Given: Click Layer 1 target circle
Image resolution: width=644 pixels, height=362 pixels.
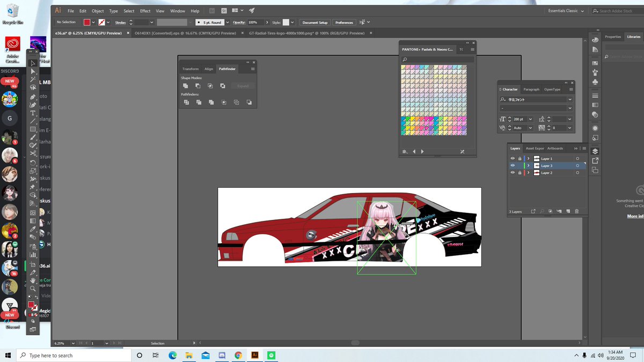Looking at the screenshot, I should (577, 159).
